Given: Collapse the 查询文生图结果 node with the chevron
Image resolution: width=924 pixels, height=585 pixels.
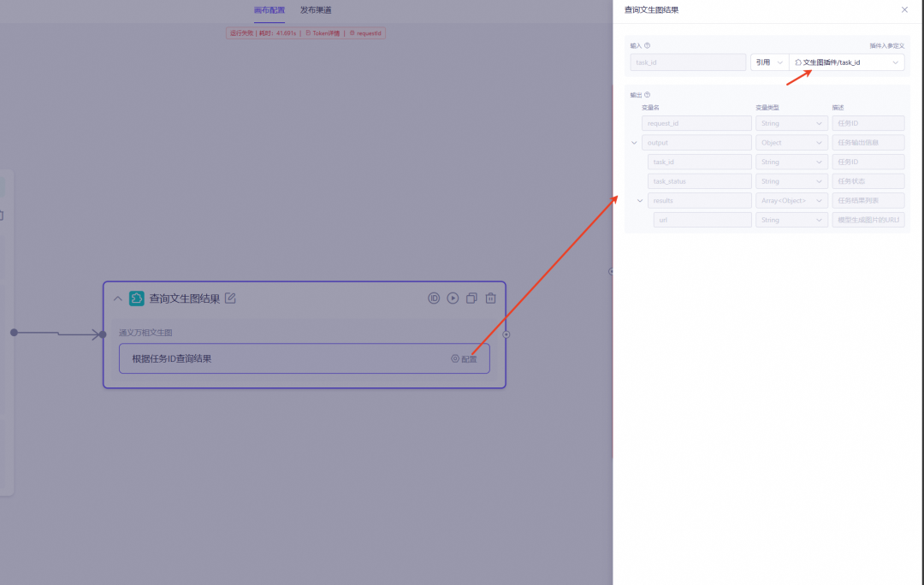Looking at the screenshot, I should (118, 298).
